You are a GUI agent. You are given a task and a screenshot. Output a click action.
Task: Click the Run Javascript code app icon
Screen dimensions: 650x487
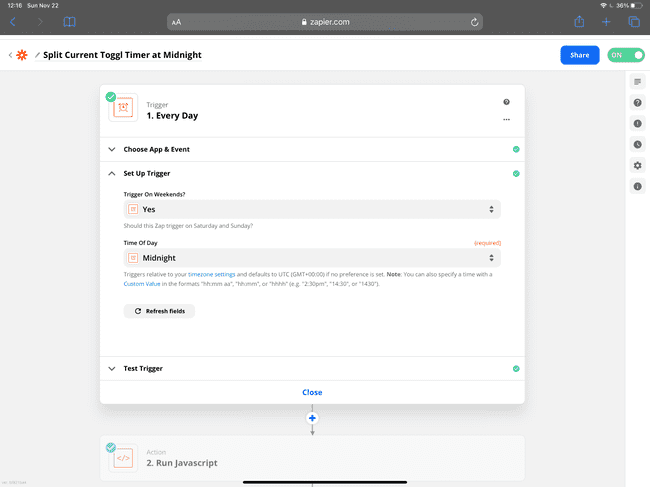coord(123,458)
